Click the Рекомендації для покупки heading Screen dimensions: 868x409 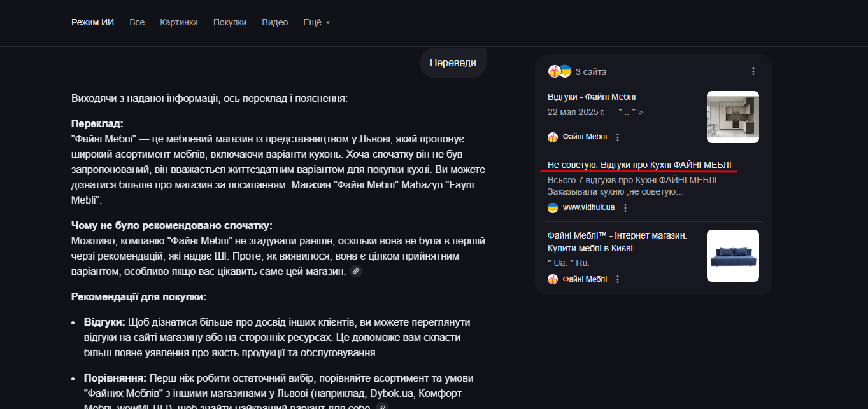[x=139, y=297]
